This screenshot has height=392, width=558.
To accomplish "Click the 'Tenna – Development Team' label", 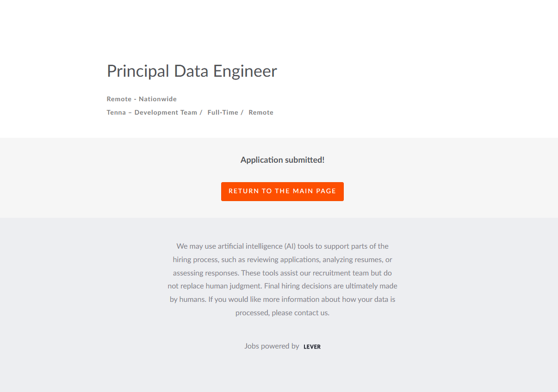I will click(x=152, y=112).
